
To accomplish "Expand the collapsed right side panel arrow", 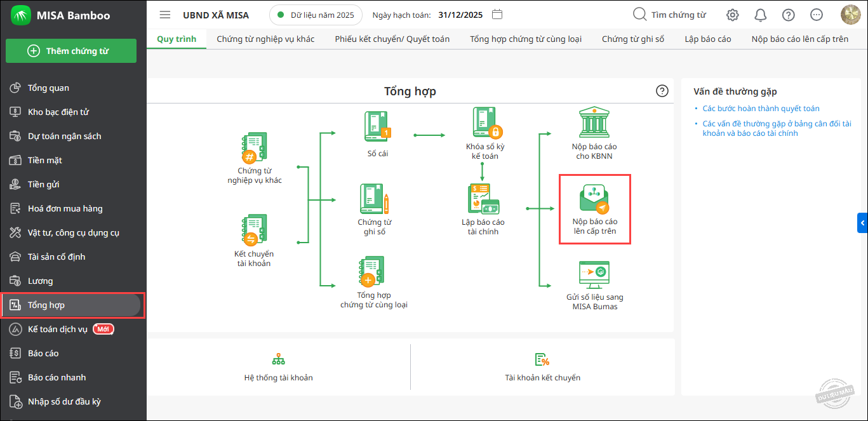I will tap(862, 223).
